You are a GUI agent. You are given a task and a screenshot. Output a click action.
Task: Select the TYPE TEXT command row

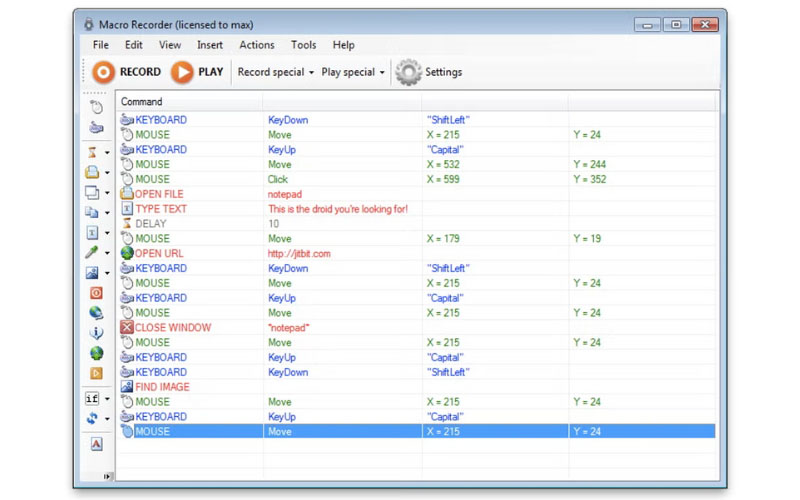coord(416,209)
